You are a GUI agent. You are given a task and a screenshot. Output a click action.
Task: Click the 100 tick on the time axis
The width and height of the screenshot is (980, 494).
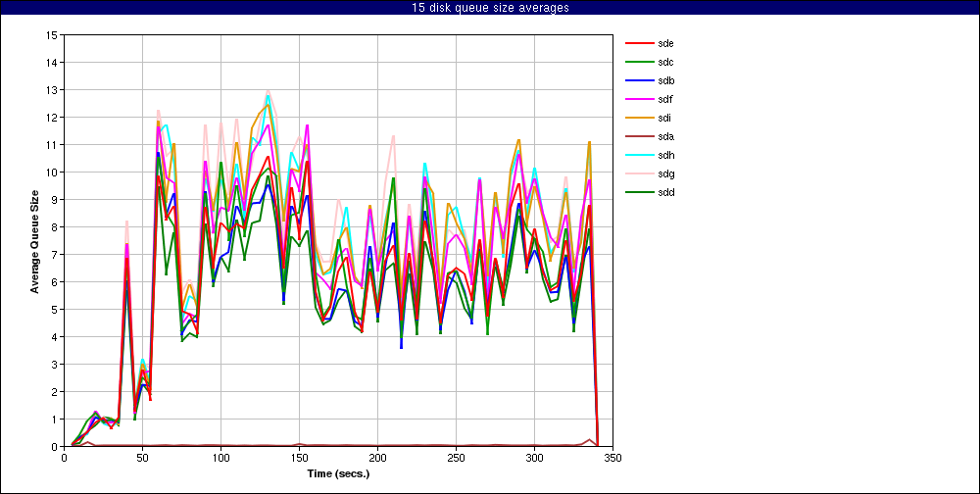click(x=220, y=457)
